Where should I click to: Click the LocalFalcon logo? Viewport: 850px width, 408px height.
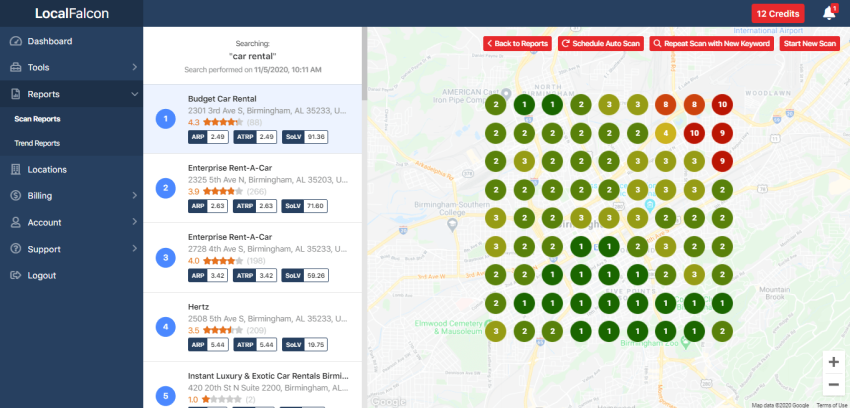(x=72, y=14)
